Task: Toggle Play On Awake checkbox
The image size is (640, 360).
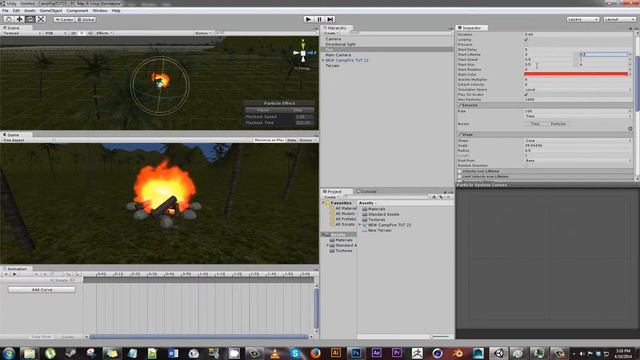Action: click(526, 94)
